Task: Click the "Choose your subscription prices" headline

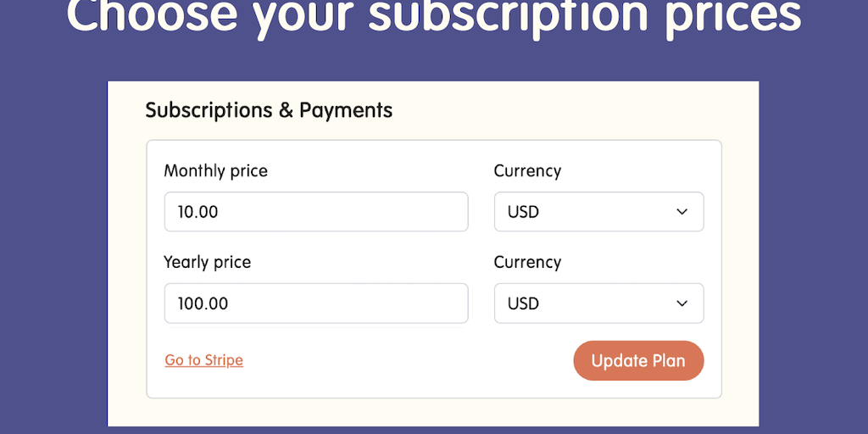Action: point(433,19)
